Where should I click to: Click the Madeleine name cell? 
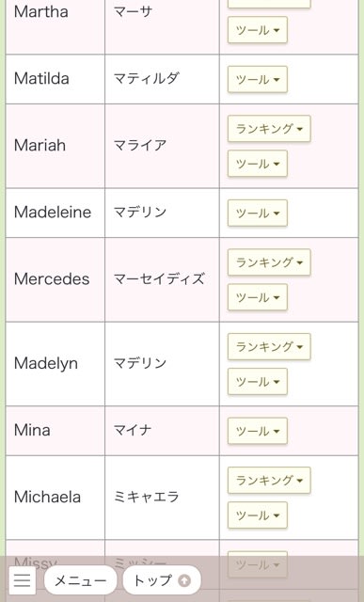[x=55, y=213]
